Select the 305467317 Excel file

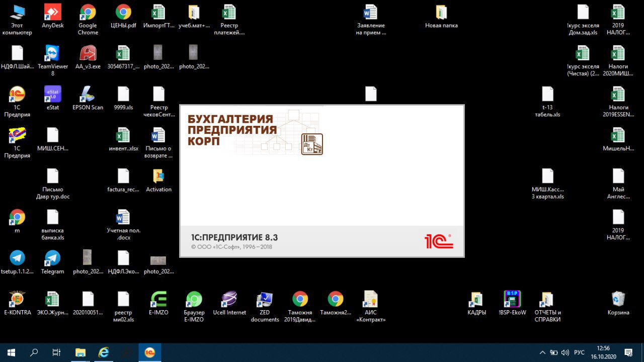(123, 57)
